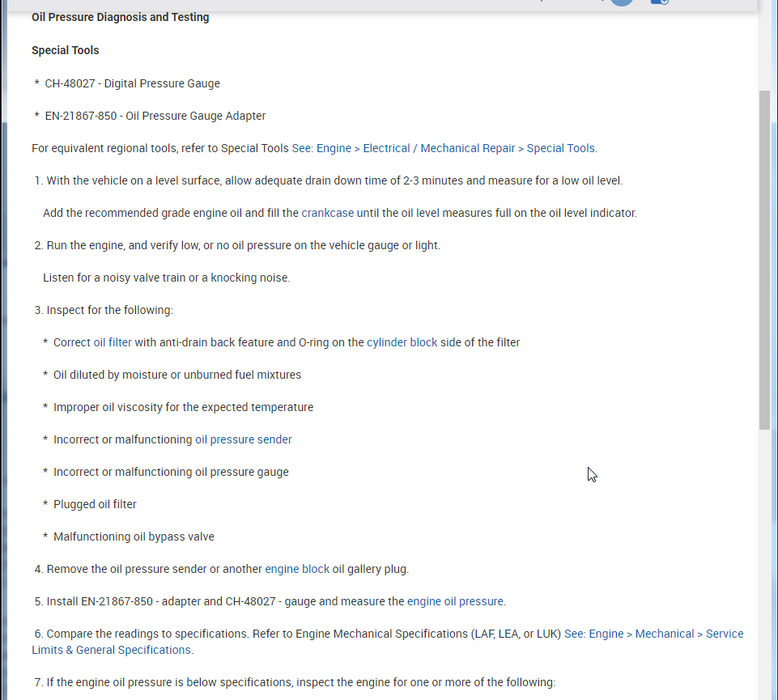Screen dimensions: 778x700
Task: Click 'Malfunctioning oil bypass valve' bullet
Action: [134, 537]
